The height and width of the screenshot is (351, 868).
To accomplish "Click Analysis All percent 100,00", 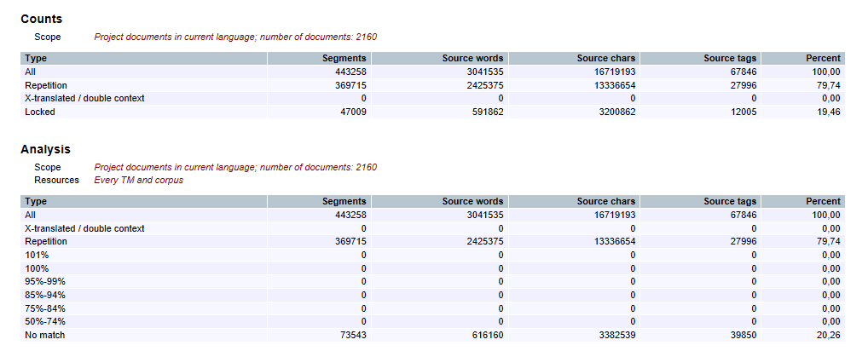I will click(x=826, y=215).
